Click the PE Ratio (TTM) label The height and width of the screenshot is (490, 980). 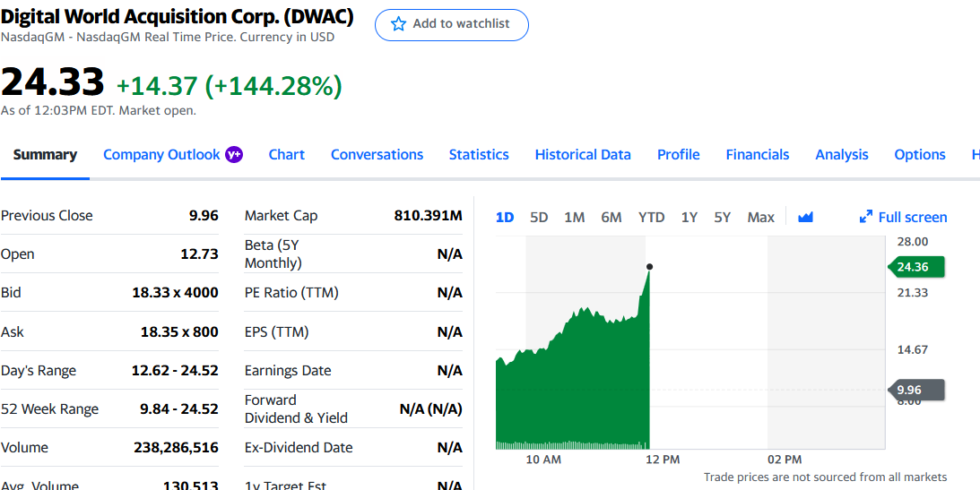click(291, 293)
